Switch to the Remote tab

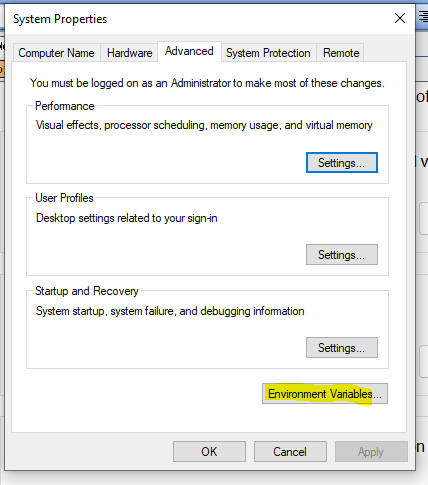341,53
